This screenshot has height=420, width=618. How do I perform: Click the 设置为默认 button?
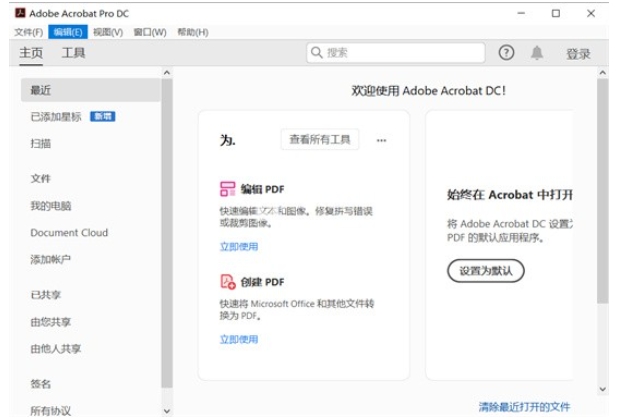486,271
